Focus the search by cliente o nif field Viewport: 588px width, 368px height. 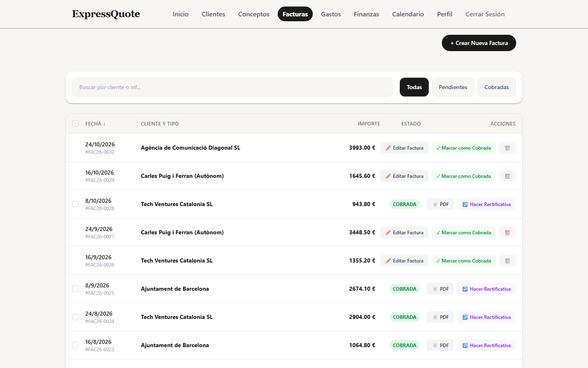point(233,87)
